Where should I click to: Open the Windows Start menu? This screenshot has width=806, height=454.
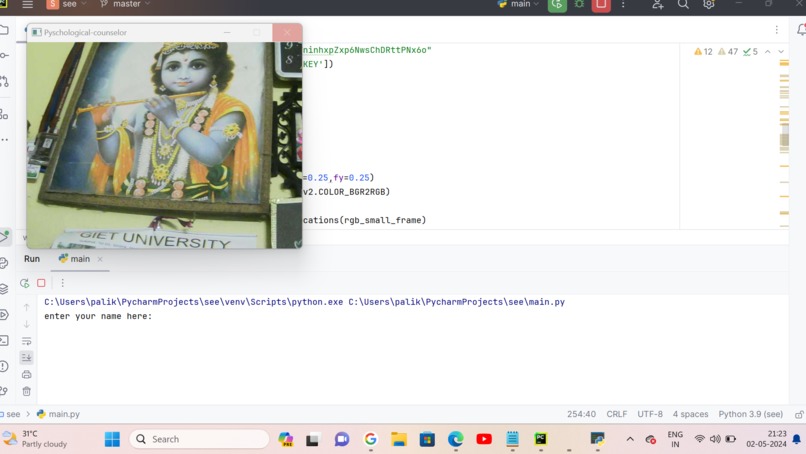click(x=112, y=439)
